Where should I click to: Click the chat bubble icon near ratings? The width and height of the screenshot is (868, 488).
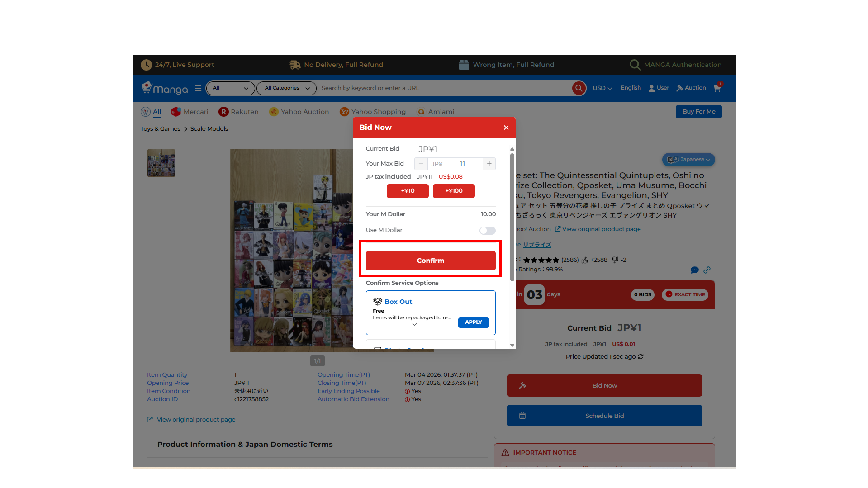pos(694,270)
